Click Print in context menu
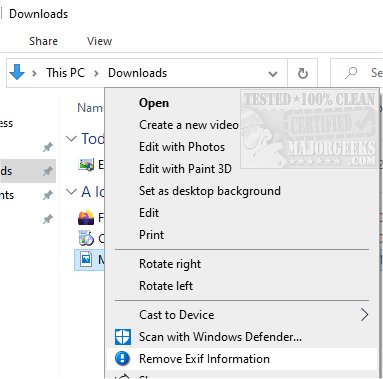This screenshot has width=383, height=379. pyautogui.click(x=151, y=235)
